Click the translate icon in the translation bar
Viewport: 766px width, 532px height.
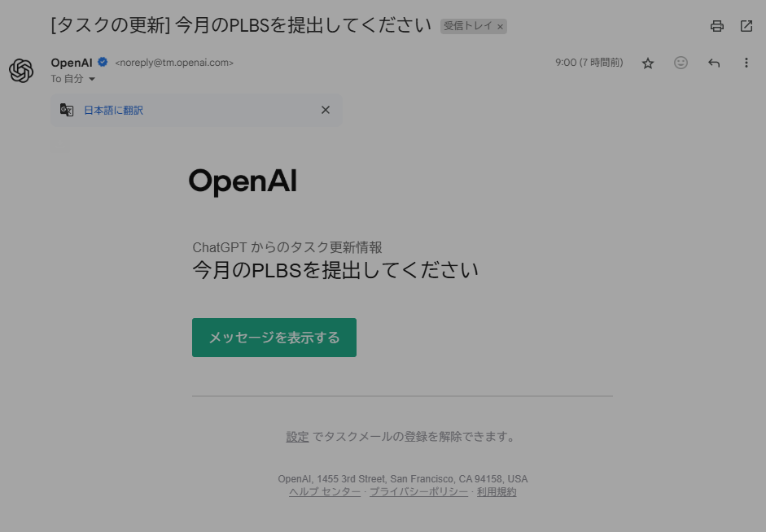(67, 110)
